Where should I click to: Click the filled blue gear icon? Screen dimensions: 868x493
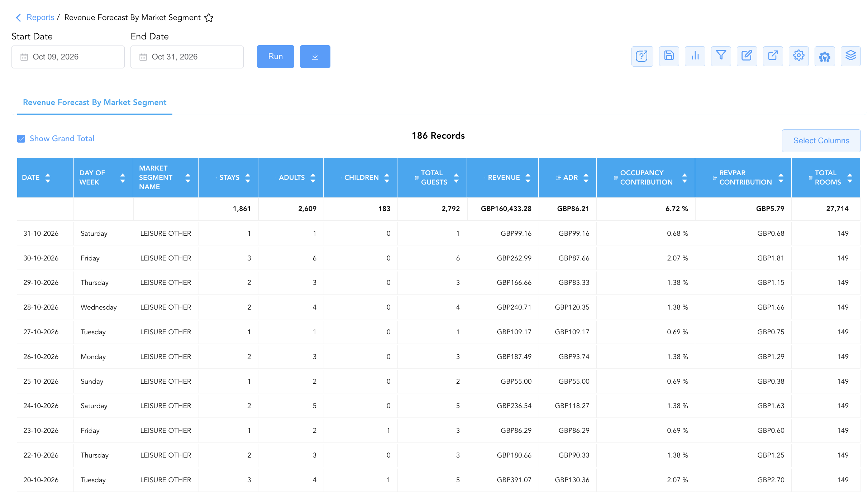point(825,56)
